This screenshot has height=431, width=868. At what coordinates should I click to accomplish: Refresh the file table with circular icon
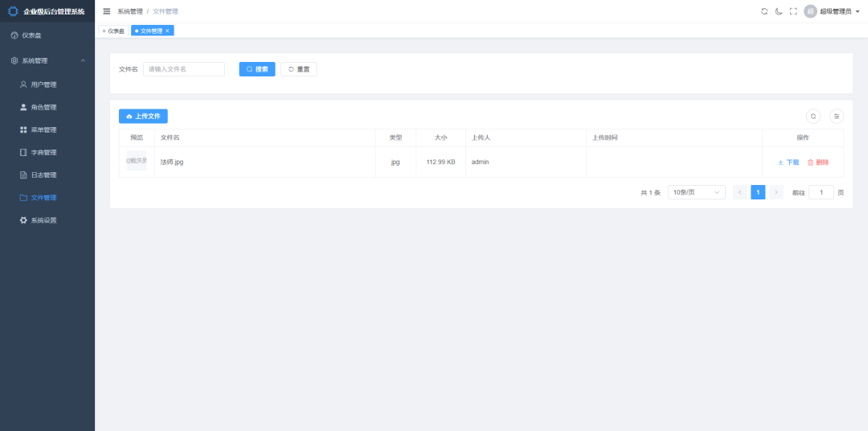pyautogui.click(x=813, y=117)
